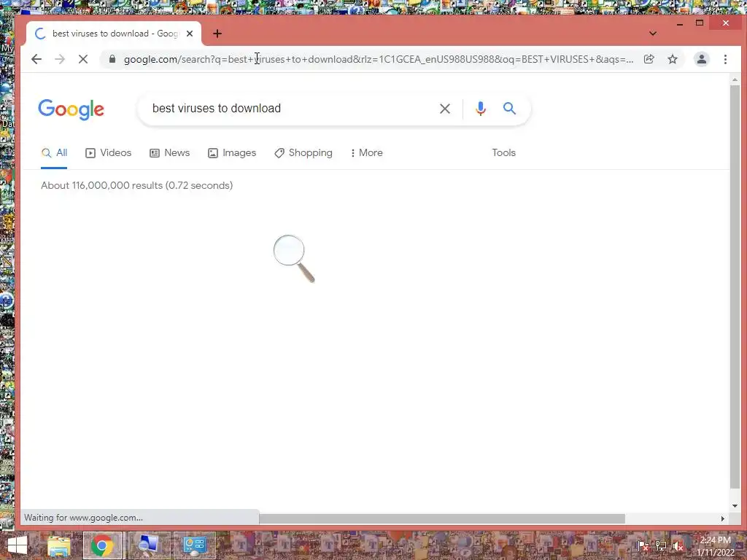Screen dimensions: 747x560
Task: Open Action Center flag in system tray
Action: coord(643,545)
